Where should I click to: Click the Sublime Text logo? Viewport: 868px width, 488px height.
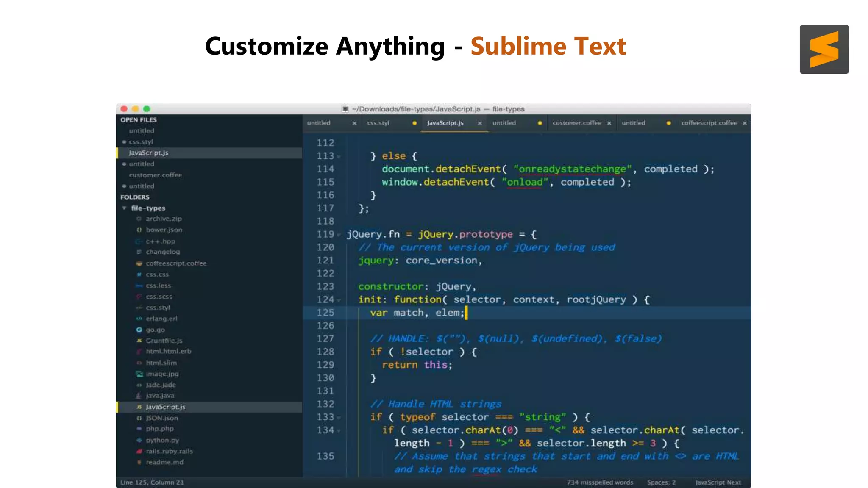coord(824,49)
